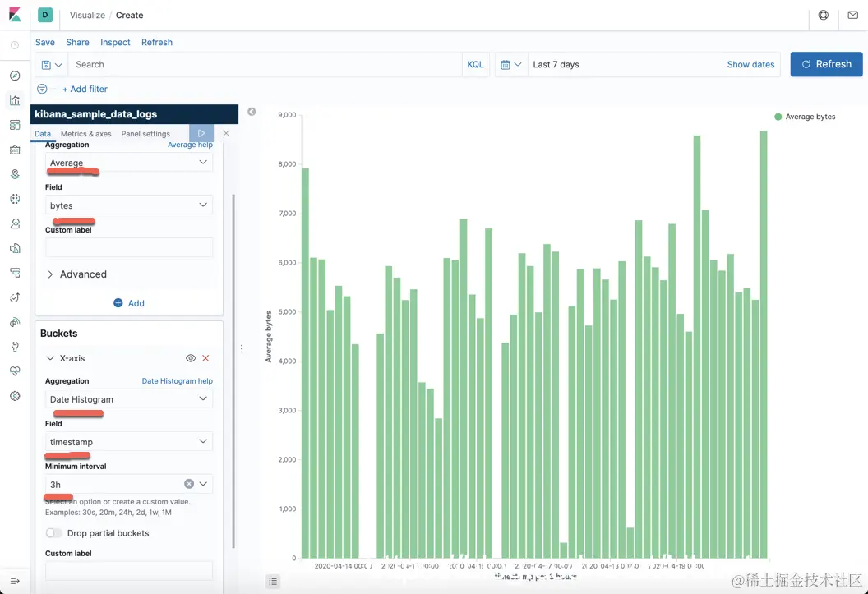Image resolution: width=868 pixels, height=594 pixels.
Task: Click the Visualize breadcrumb
Action: [x=87, y=15]
